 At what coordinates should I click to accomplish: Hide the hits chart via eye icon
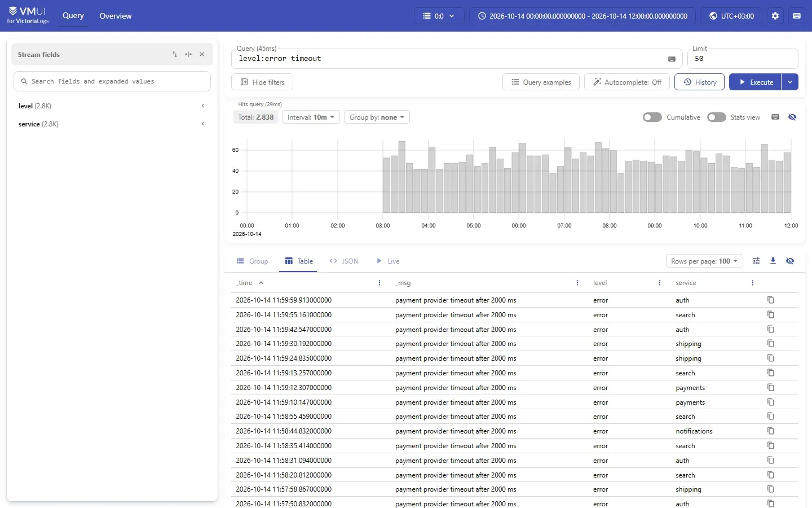(x=792, y=117)
